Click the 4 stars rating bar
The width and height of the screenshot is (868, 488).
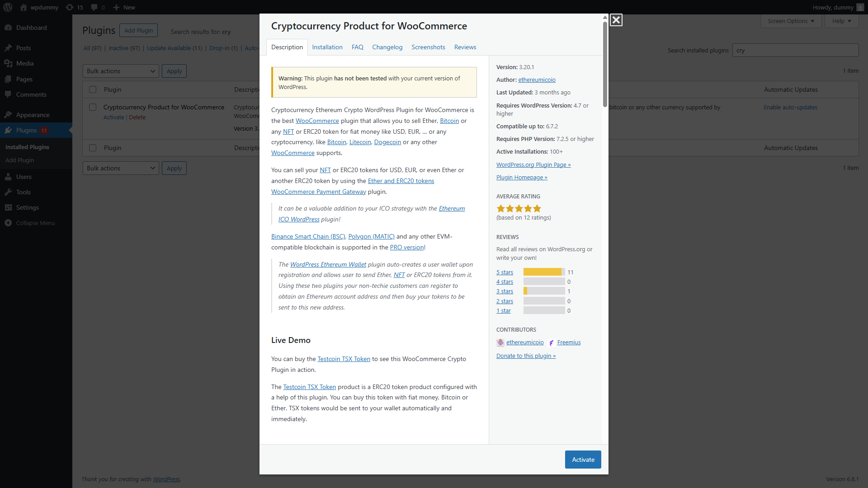544,282
